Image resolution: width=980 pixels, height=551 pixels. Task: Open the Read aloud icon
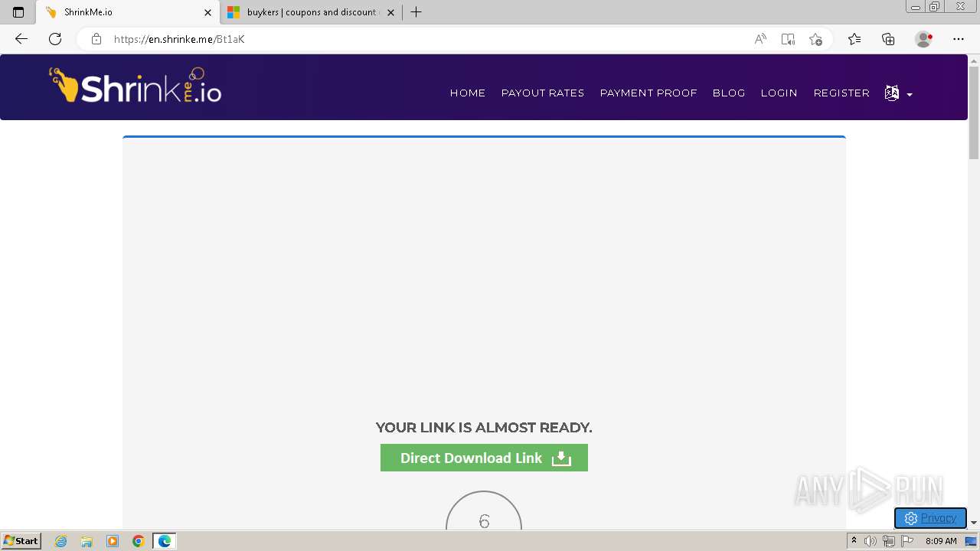coord(760,39)
